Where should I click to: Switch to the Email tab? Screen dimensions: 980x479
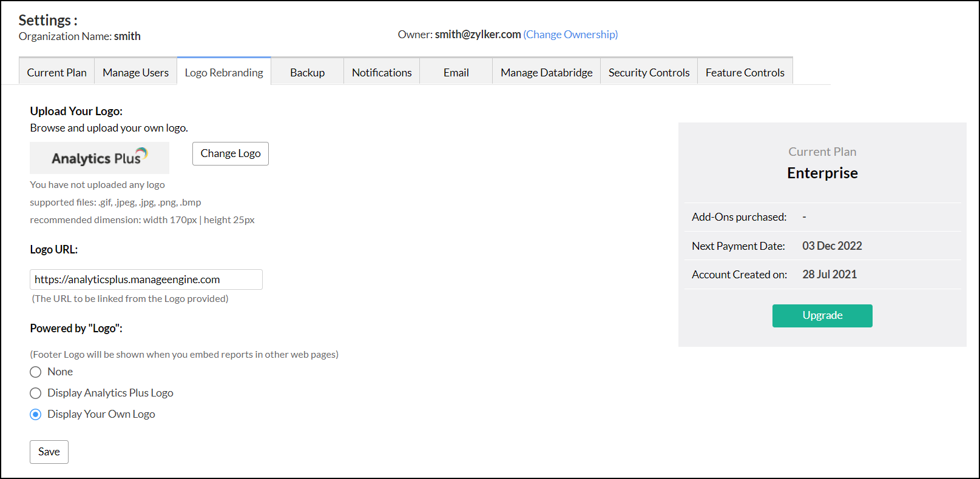[x=456, y=72]
